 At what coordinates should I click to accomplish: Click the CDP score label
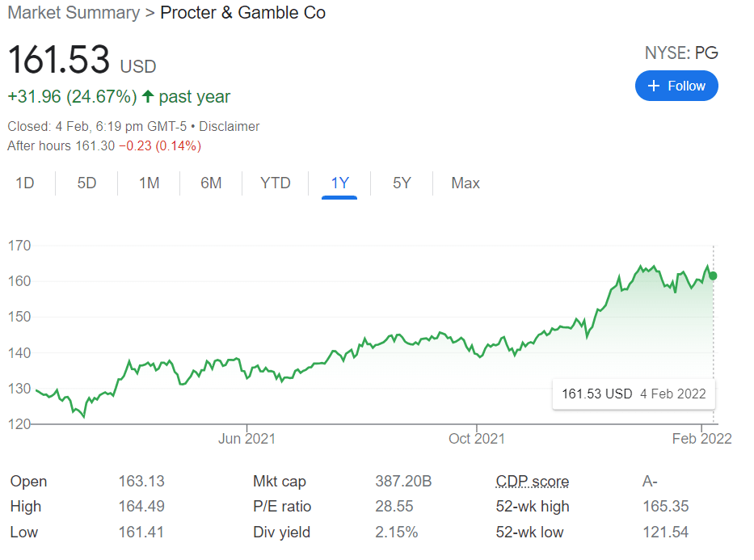[x=532, y=482]
